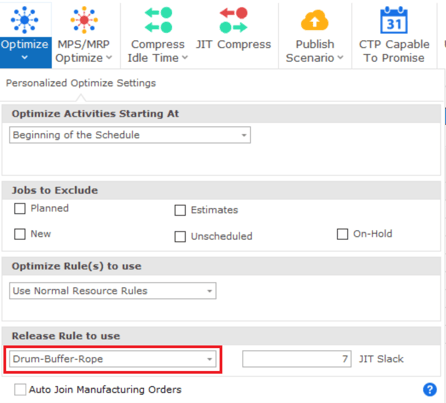Tick the Estimates checkbox
This screenshot has width=446, height=403.
[180, 210]
